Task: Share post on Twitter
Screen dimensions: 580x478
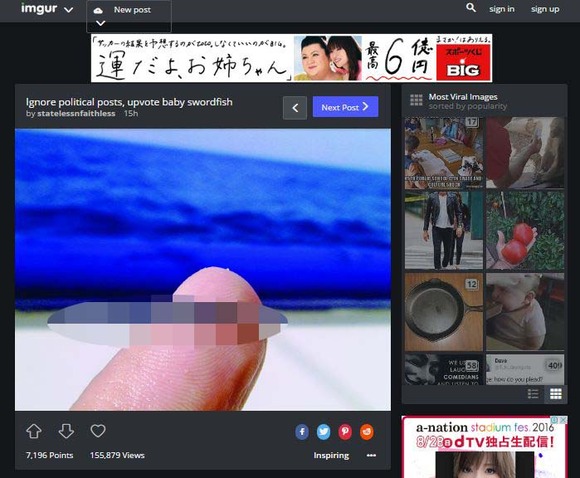Action: [x=323, y=432]
